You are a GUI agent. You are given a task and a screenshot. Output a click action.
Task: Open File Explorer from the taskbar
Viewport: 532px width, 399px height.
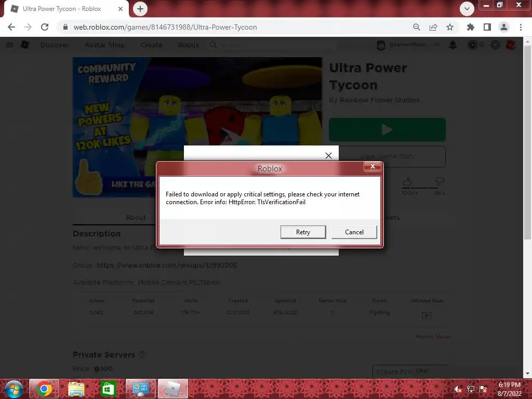[x=76, y=389]
